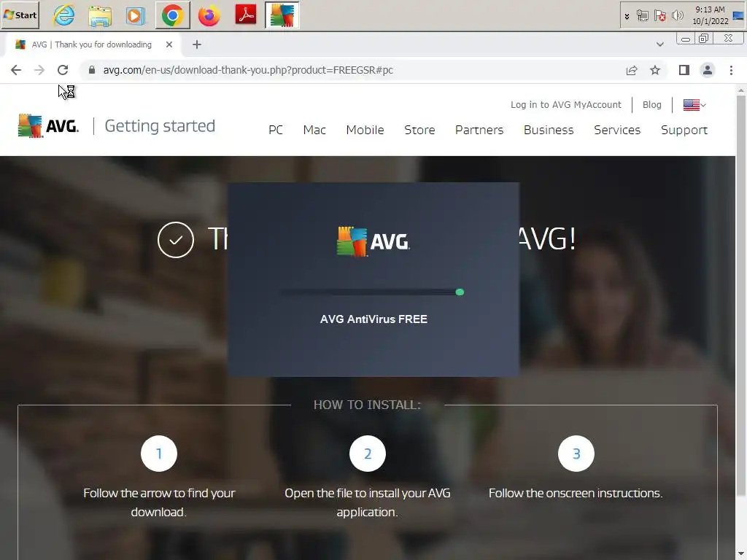Click the Start button
Viewport: 747px width, 560px height.
[x=20, y=15]
